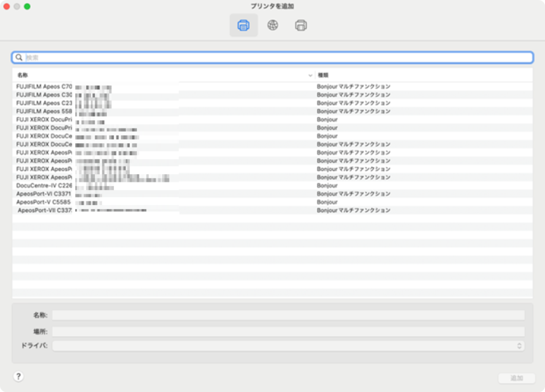The image size is (545, 392).
Task: Click into the 名称 name field
Action: pyautogui.click(x=289, y=315)
